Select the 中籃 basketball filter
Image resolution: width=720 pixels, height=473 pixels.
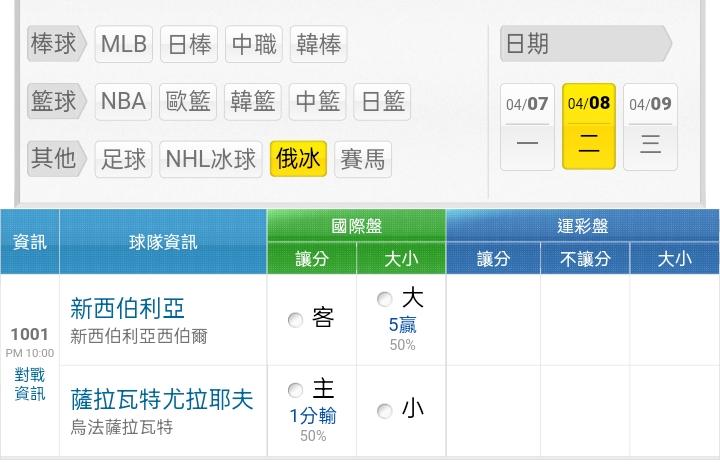(x=318, y=101)
